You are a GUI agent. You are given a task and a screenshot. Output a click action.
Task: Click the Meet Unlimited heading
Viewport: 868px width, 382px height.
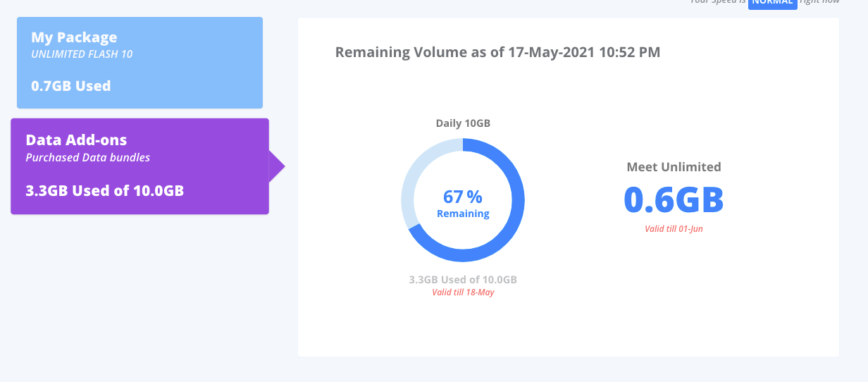pos(674,167)
